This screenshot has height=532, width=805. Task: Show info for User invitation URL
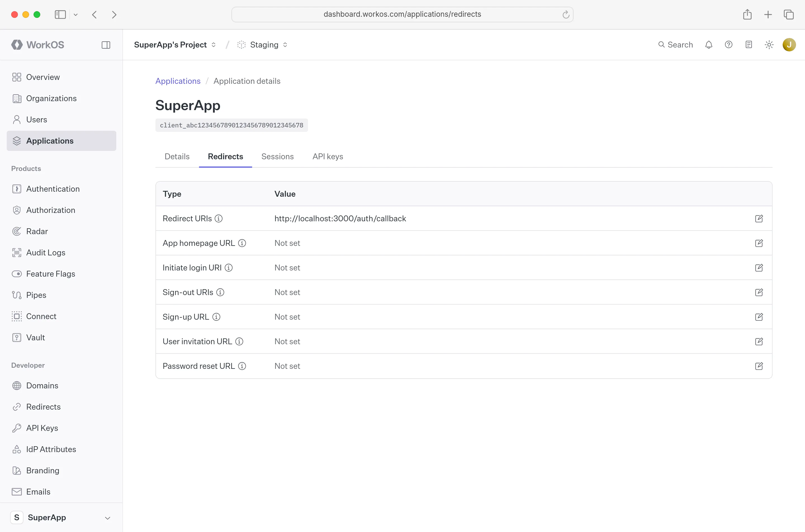239,341
